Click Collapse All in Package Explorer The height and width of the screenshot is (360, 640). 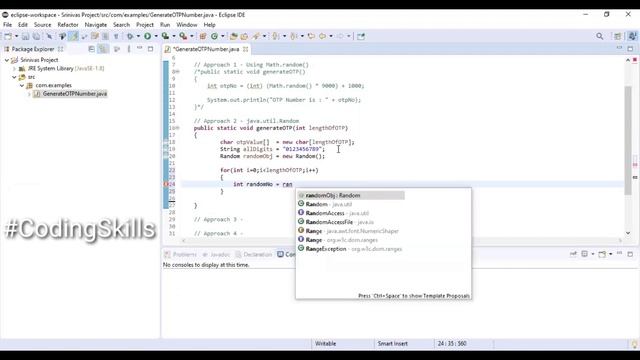point(91,49)
